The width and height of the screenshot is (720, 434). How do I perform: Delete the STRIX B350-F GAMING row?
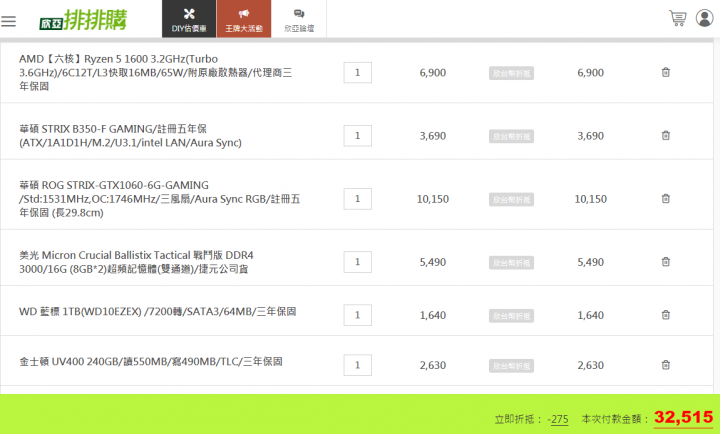pos(665,135)
